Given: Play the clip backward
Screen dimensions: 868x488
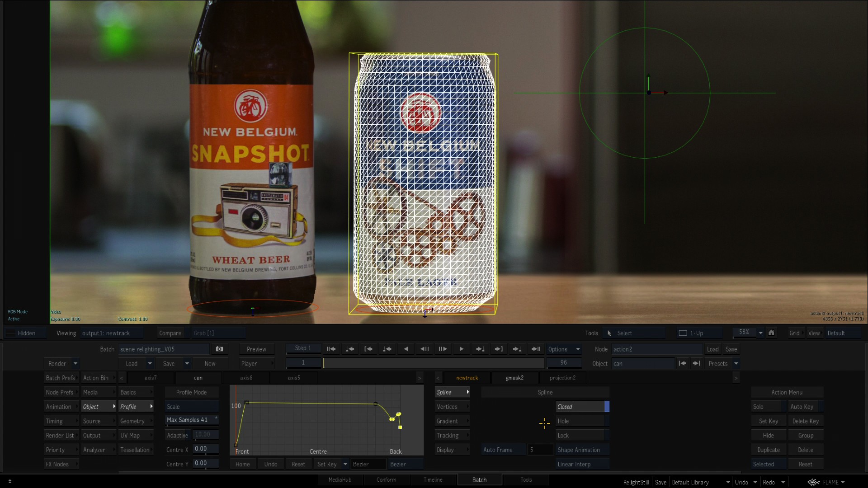Looking at the screenshot, I should pos(406,349).
